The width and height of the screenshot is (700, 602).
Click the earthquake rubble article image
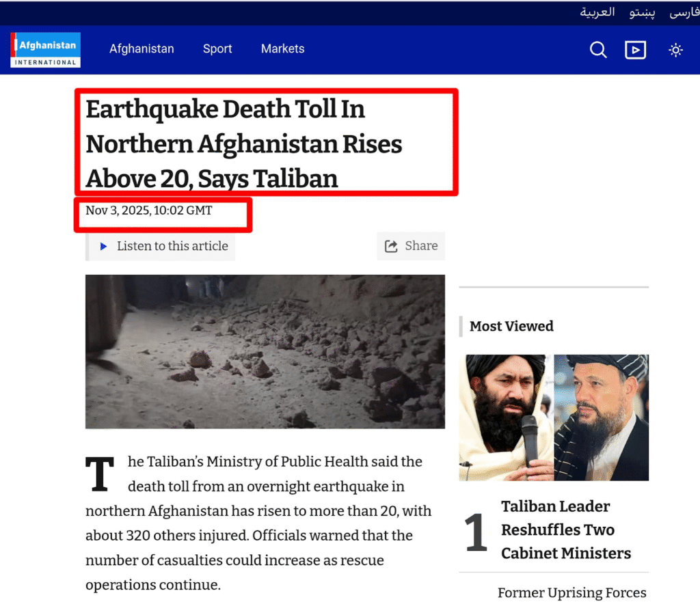tap(265, 351)
